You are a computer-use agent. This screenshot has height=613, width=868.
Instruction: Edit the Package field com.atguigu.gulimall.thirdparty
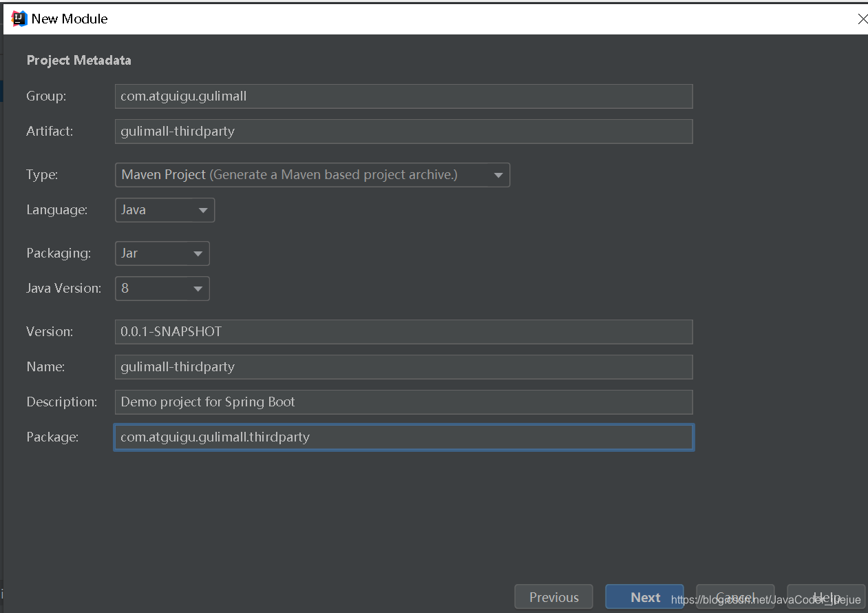click(403, 437)
